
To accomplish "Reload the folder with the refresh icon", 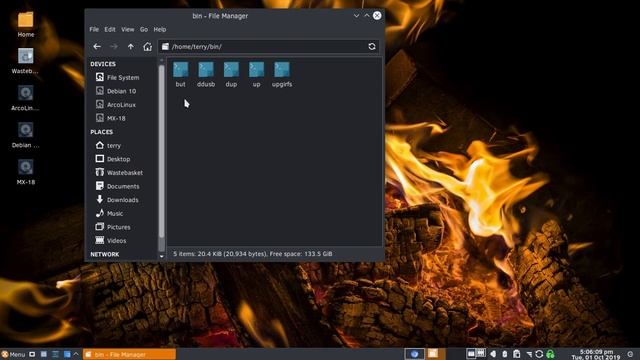I will coord(372,47).
